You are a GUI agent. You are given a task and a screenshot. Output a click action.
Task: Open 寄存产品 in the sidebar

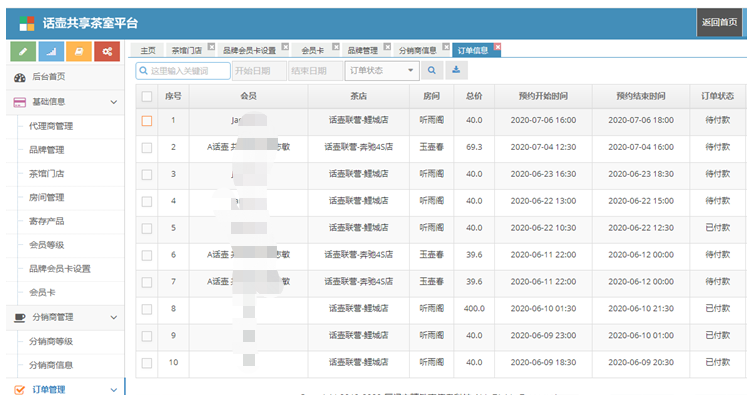click(x=46, y=221)
